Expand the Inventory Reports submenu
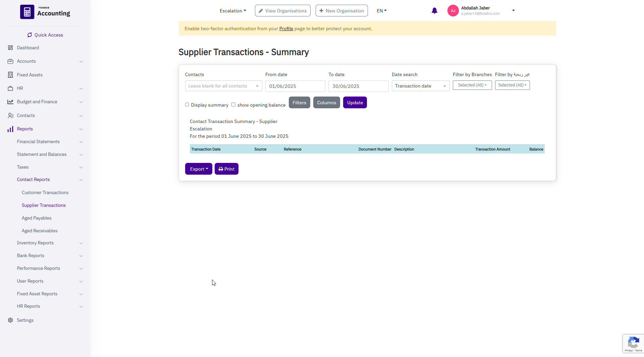Screen dimensions: 644x357 tap(35, 243)
